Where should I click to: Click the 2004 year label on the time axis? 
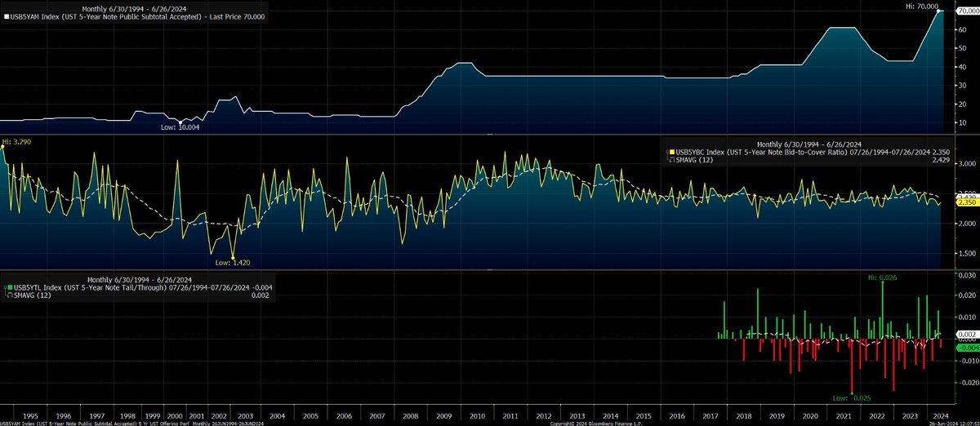coord(276,415)
